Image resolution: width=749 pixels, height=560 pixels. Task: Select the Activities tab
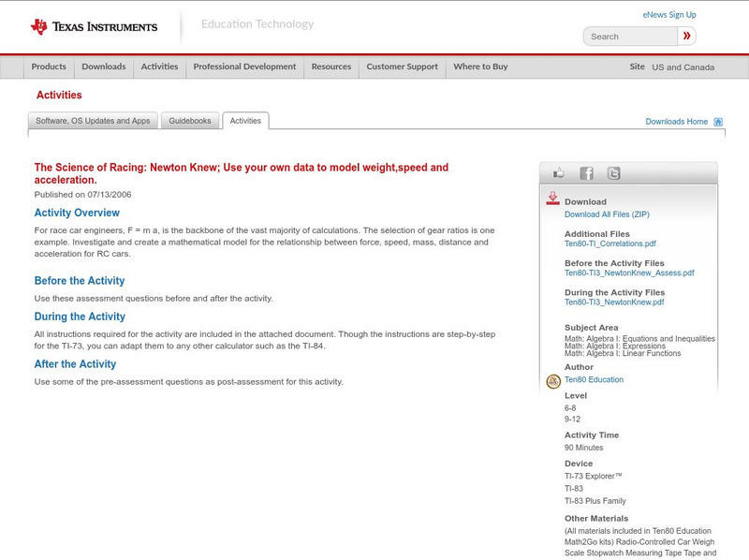click(x=245, y=121)
